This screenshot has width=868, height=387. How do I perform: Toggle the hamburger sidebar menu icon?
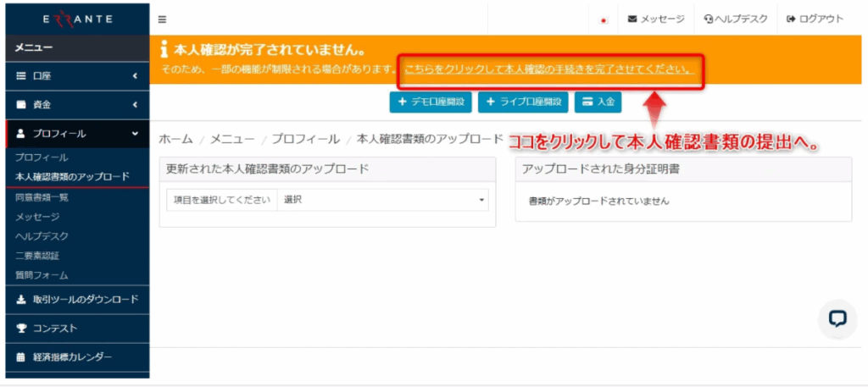pyautogui.click(x=162, y=19)
